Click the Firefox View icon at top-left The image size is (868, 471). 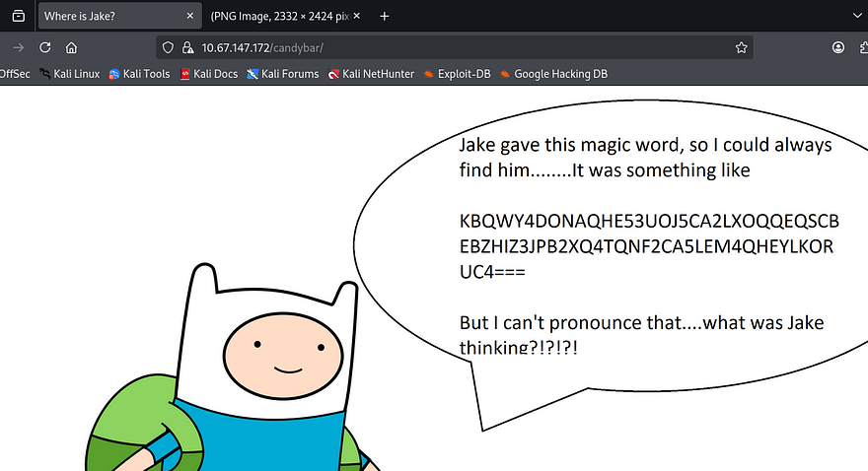pyautogui.click(x=17, y=16)
